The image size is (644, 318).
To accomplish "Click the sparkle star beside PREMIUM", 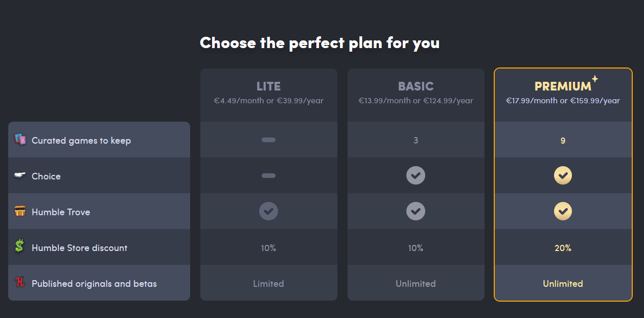I will (595, 79).
